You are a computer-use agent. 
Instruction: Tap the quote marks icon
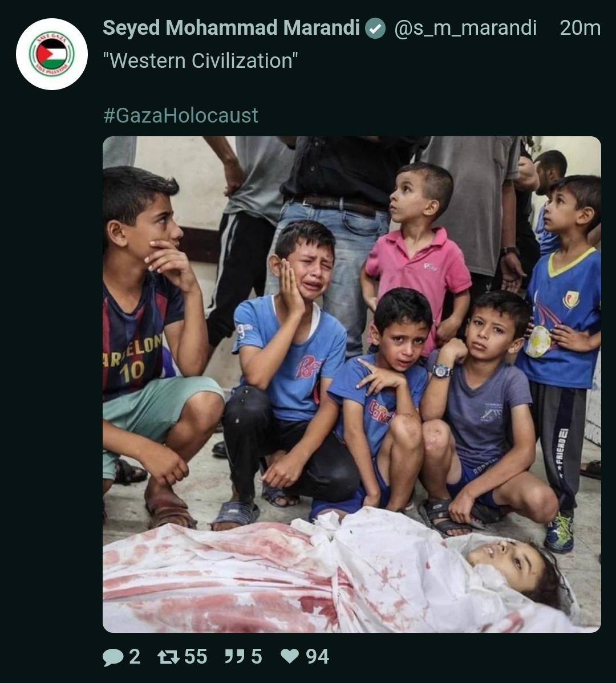(x=234, y=657)
